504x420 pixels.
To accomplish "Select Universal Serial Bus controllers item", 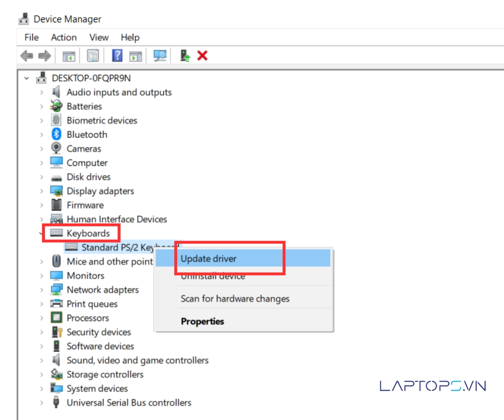I will pyautogui.click(x=129, y=402).
